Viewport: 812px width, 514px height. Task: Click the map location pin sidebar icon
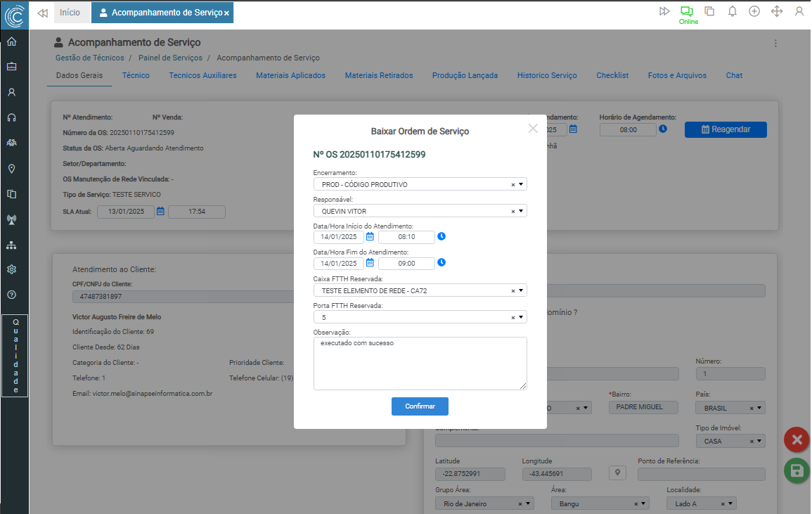(11, 169)
